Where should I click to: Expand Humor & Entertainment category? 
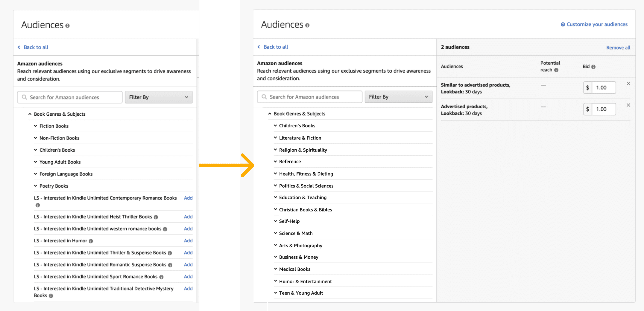coord(275,281)
